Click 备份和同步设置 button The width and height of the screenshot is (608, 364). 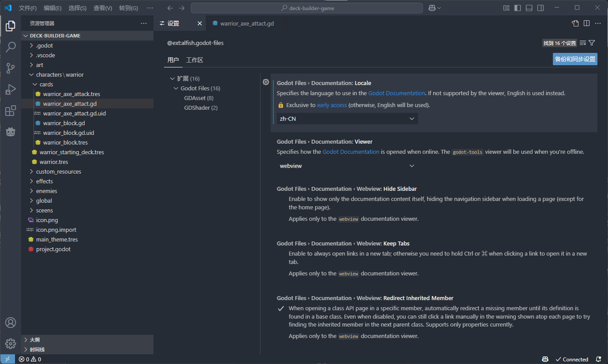(x=575, y=59)
